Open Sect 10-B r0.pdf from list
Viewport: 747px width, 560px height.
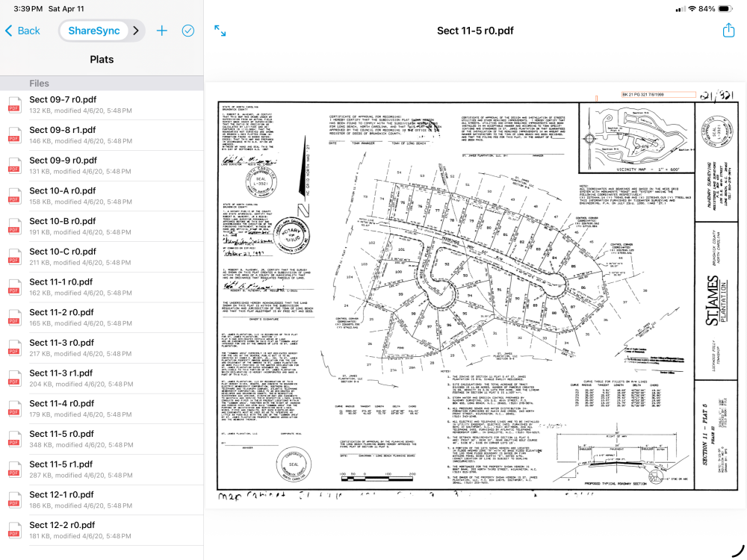coord(102,226)
